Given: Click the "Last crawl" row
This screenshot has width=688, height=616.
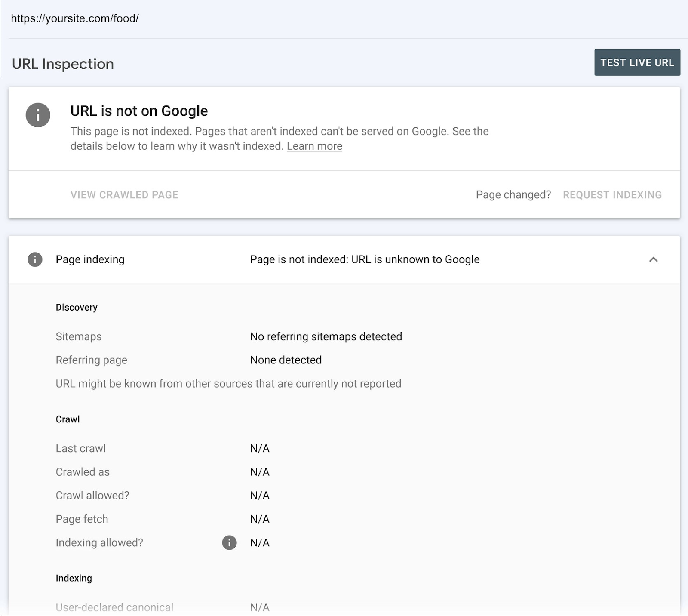Looking at the screenshot, I should [80, 448].
